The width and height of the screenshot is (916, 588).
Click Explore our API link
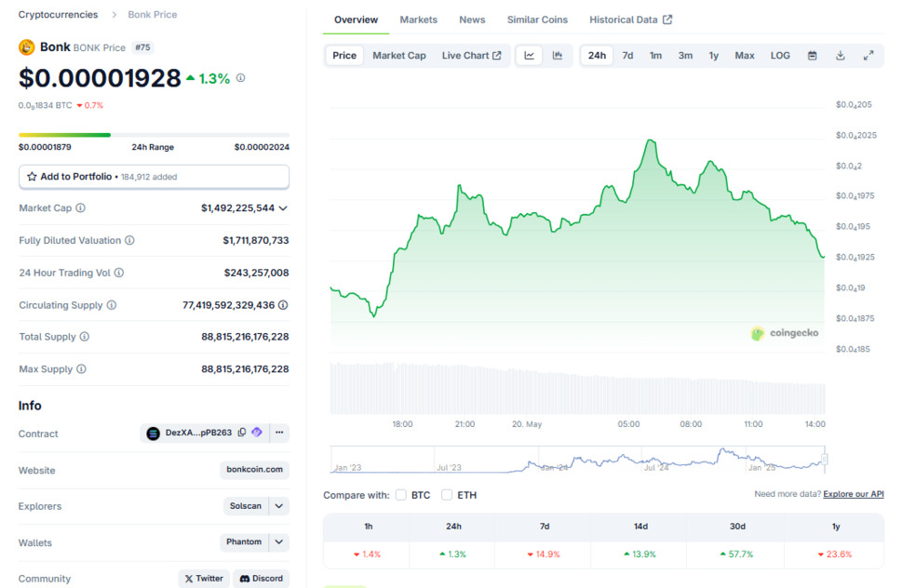854,494
